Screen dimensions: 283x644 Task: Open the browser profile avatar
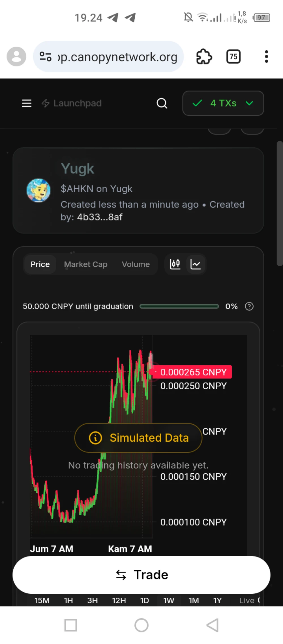tap(16, 57)
